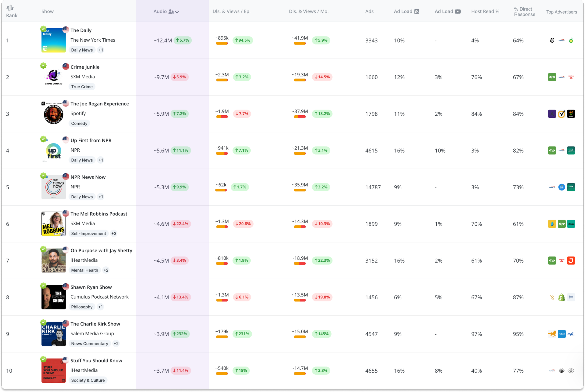This screenshot has height=392, width=585.
Task: Click the Norton checkmark advertiser icon
Action: click(x=562, y=114)
